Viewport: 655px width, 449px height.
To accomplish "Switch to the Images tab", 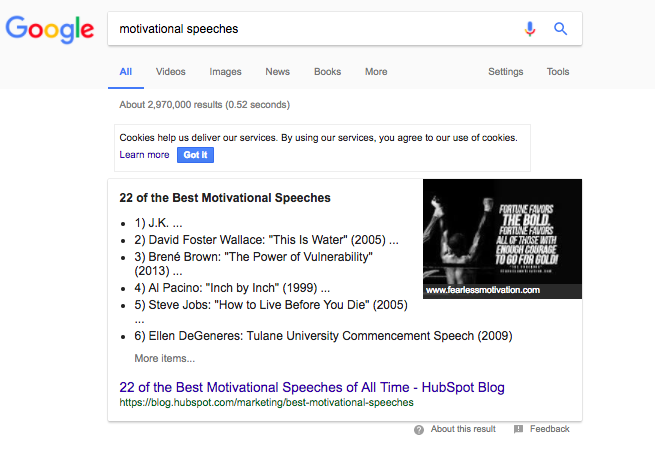I will 225,72.
